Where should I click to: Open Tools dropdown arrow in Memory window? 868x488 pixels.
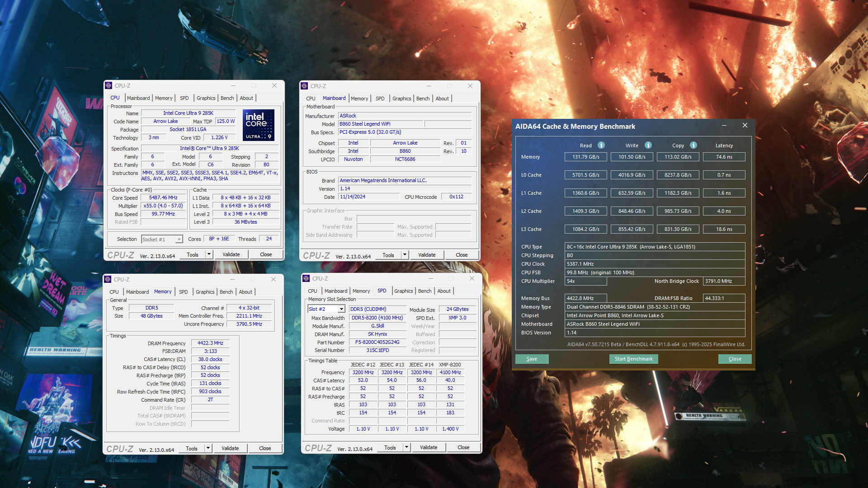coord(208,448)
